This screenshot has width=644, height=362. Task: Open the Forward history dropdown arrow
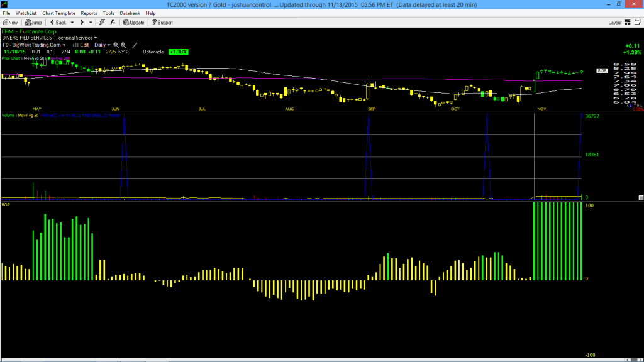tap(91, 23)
